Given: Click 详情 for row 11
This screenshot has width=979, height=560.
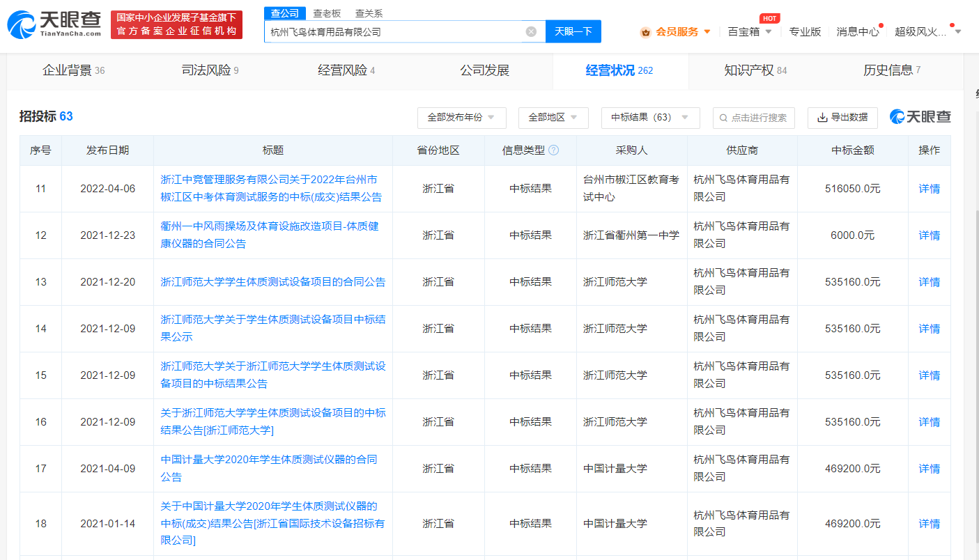Looking at the screenshot, I should 929,189.
